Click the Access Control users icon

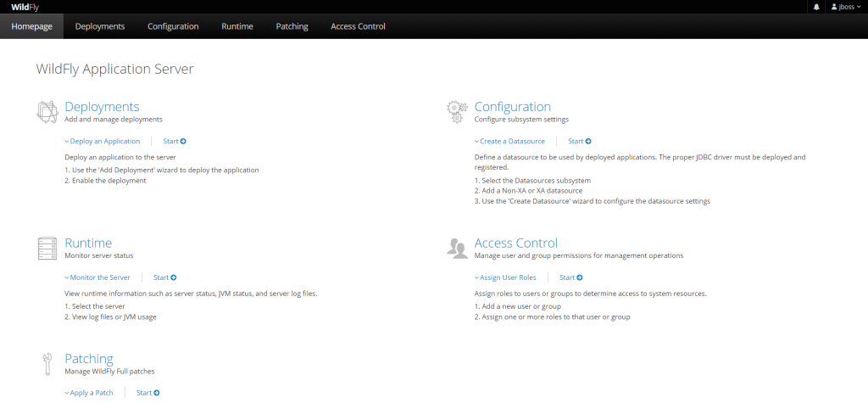[457, 249]
